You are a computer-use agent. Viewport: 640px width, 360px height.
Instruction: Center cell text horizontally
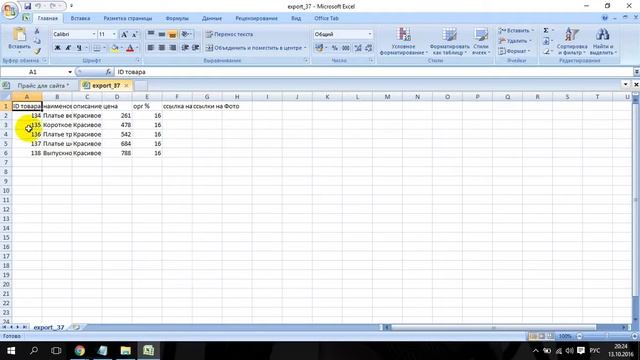[x=162, y=48]
